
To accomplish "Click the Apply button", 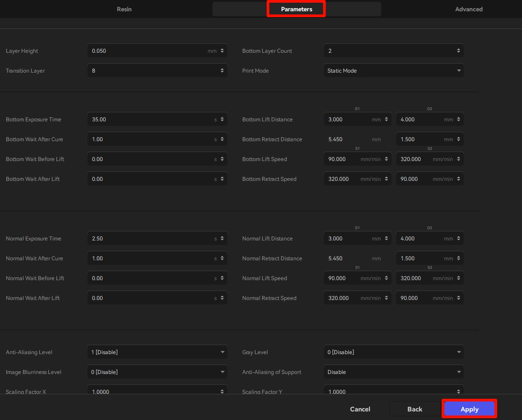I will point(469,409).
